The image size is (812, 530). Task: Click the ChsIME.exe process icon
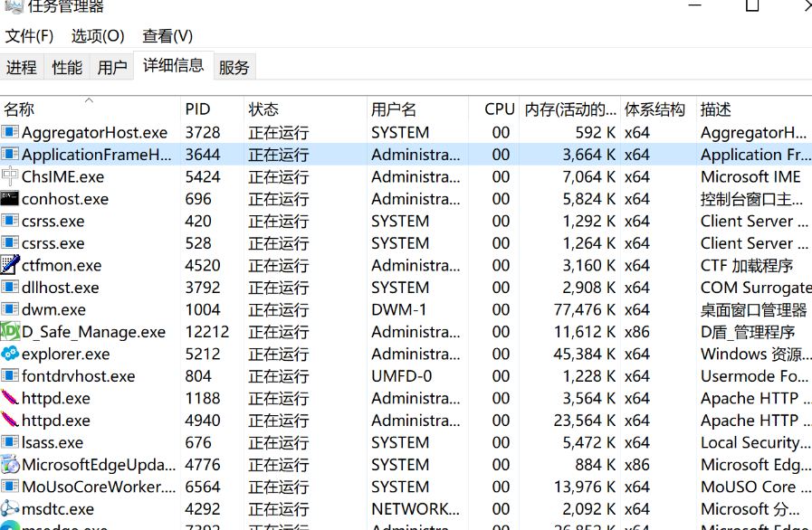(x=10, y=176)
